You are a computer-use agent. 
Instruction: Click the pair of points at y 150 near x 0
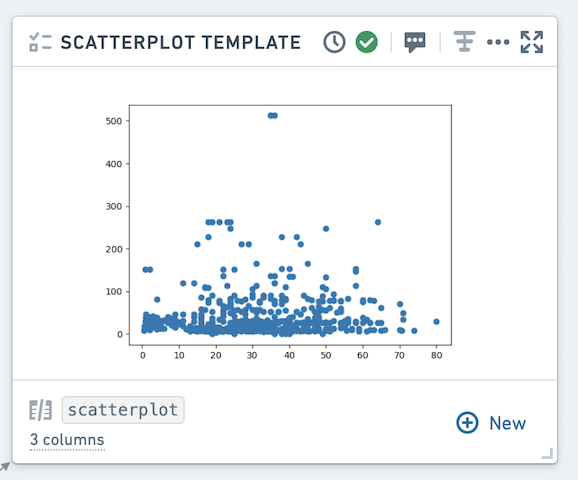(x=147, y=269)
